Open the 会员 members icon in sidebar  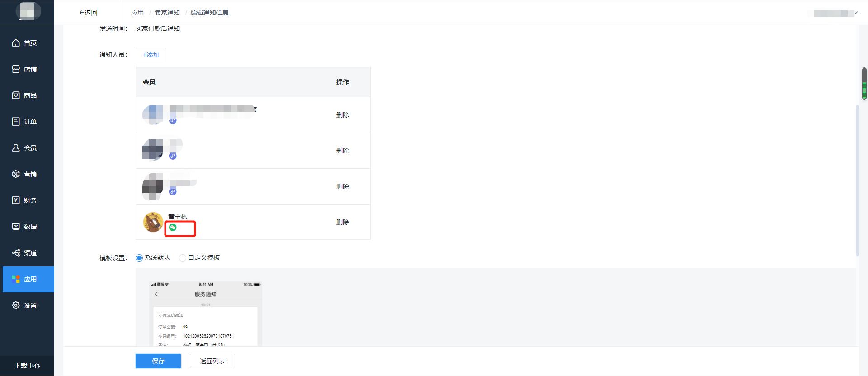[x=16, y=148]
